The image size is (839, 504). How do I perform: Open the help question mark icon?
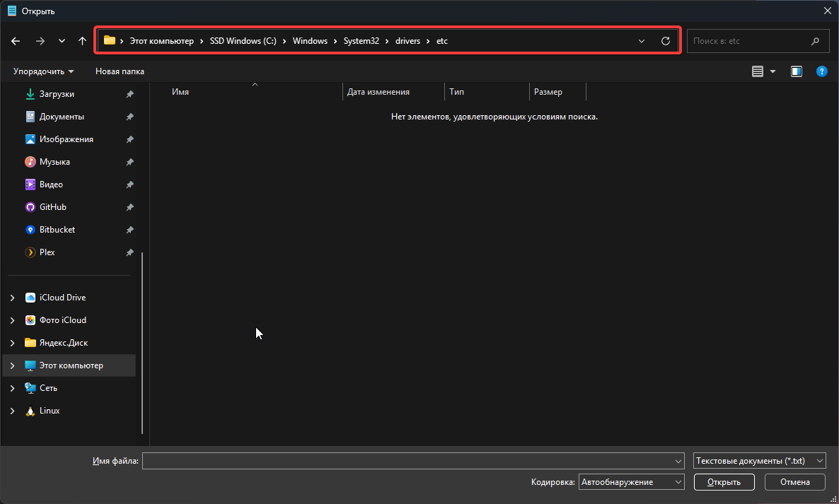[x=821, y=71]
